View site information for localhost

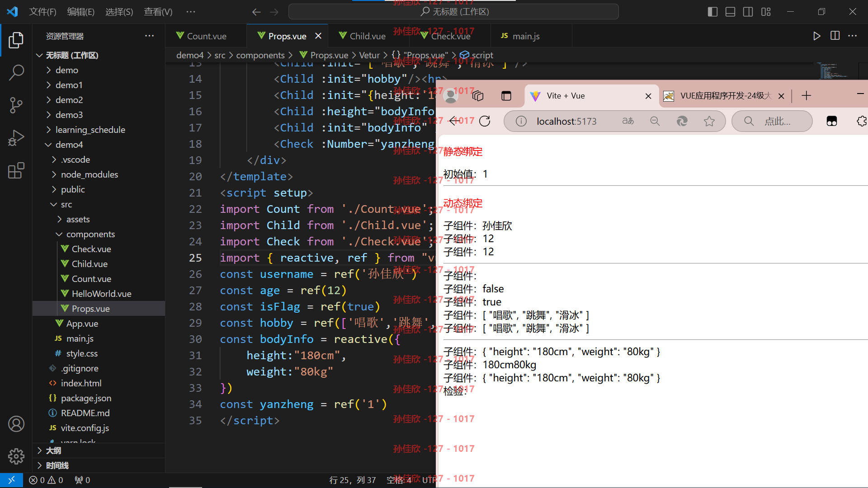[x=521, y=121]
